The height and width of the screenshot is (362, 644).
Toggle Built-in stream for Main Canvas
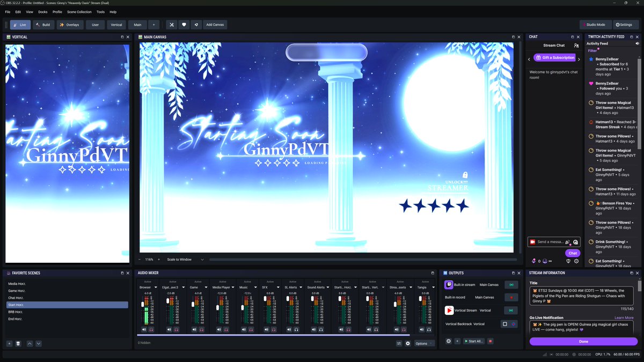[511, 285]
